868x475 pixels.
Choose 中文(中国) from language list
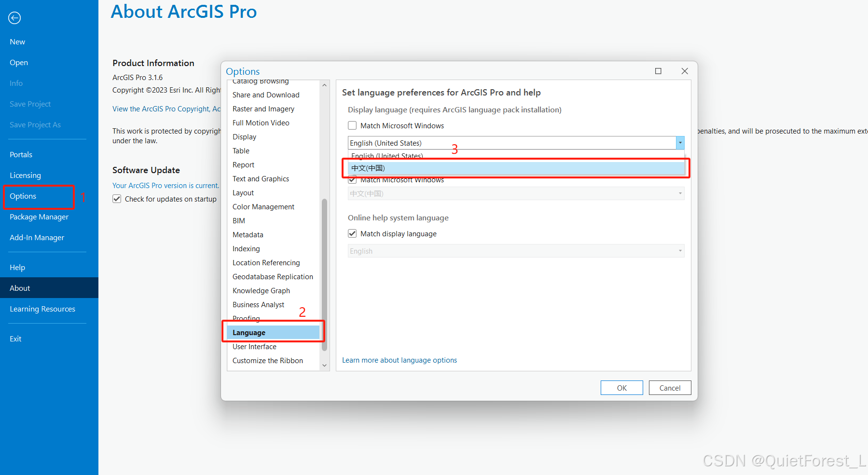tap(516, 168)
